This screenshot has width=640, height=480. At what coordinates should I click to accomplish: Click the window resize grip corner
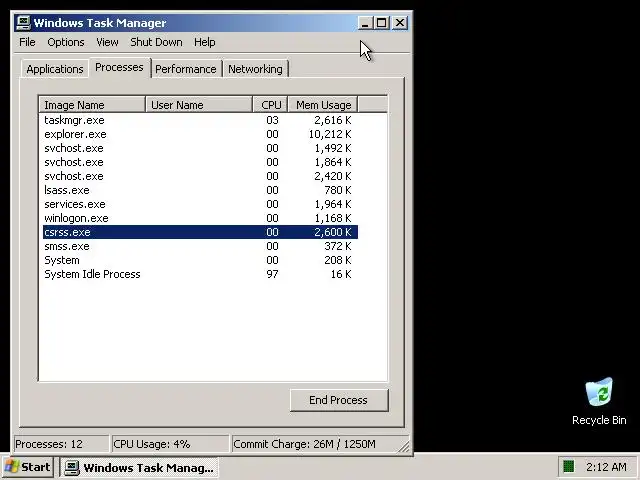click(404, 447)
